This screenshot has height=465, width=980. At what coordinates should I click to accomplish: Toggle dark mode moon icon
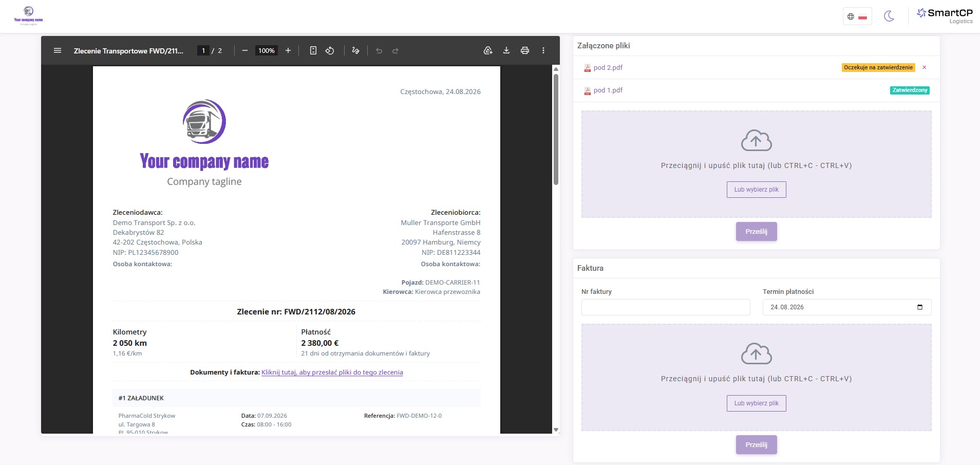coord(889,16)
